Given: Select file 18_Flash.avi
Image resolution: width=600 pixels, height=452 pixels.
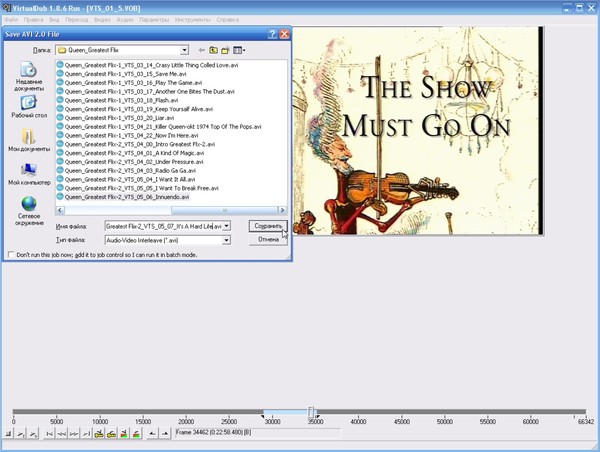Looking at the screenshot, I should coord(118,100).
